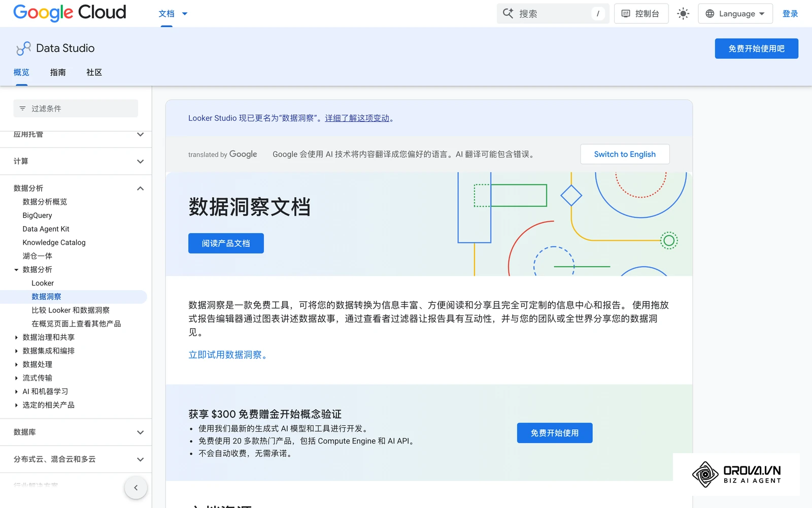Expand the 流式传输 tree item

[x=16, y=378]
